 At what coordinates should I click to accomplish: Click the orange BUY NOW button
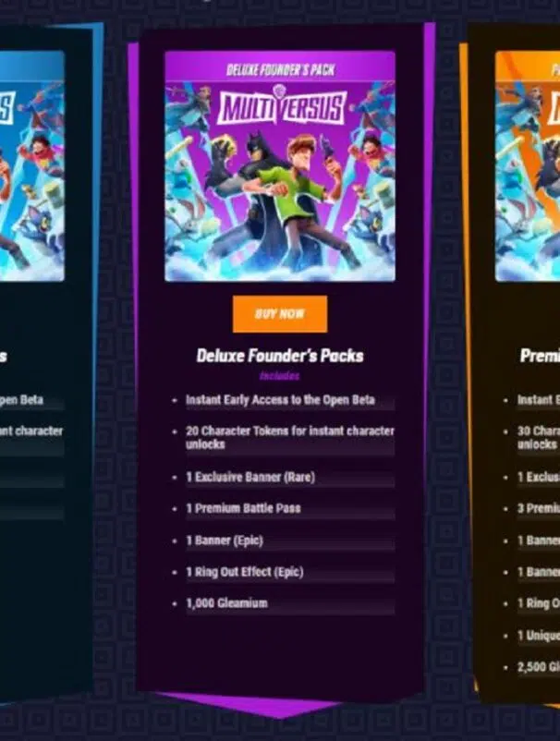(280, 314)
